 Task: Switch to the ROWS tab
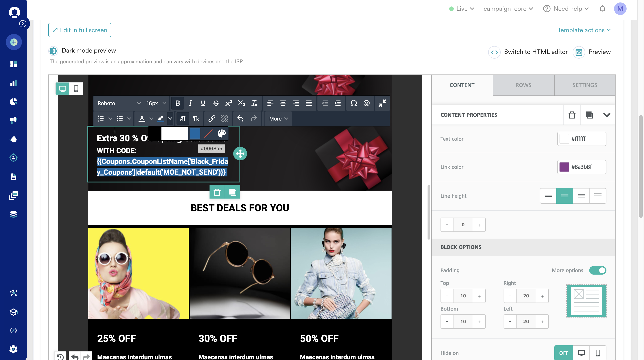[523, 85]
